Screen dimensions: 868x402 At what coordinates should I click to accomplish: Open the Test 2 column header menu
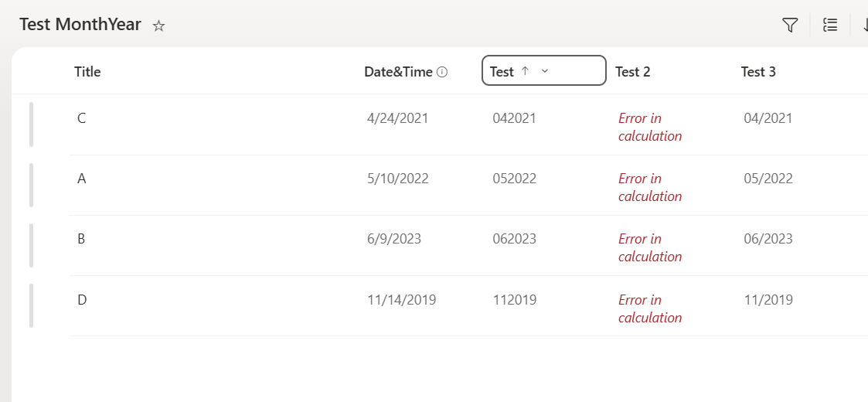pyautogui.click(x=633, y=71)
